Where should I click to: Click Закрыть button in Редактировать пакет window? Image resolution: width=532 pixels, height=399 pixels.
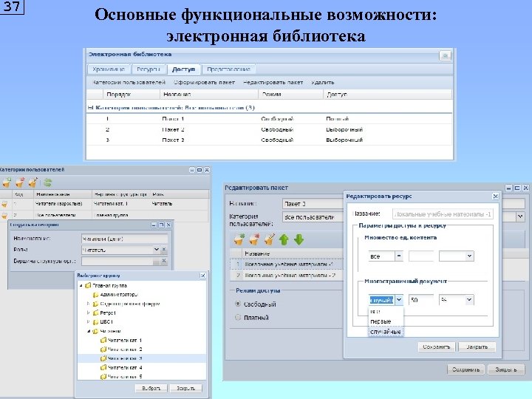click(x=506, y=369)
